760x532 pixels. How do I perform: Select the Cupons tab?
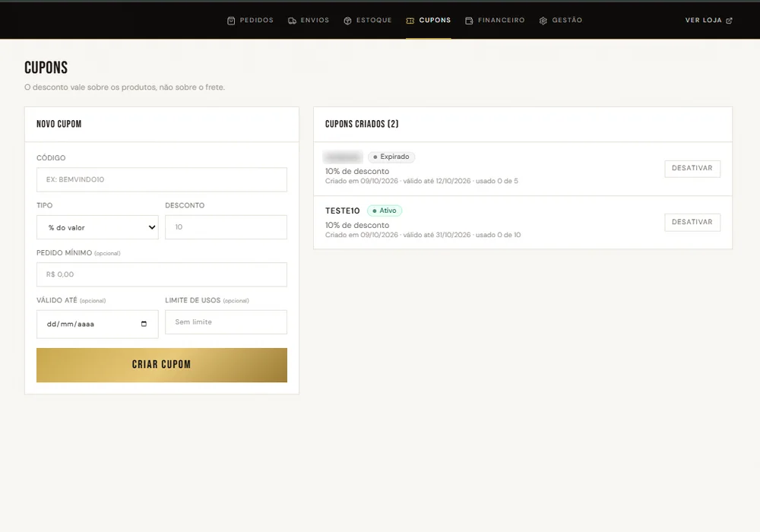(x=429, y=21)
